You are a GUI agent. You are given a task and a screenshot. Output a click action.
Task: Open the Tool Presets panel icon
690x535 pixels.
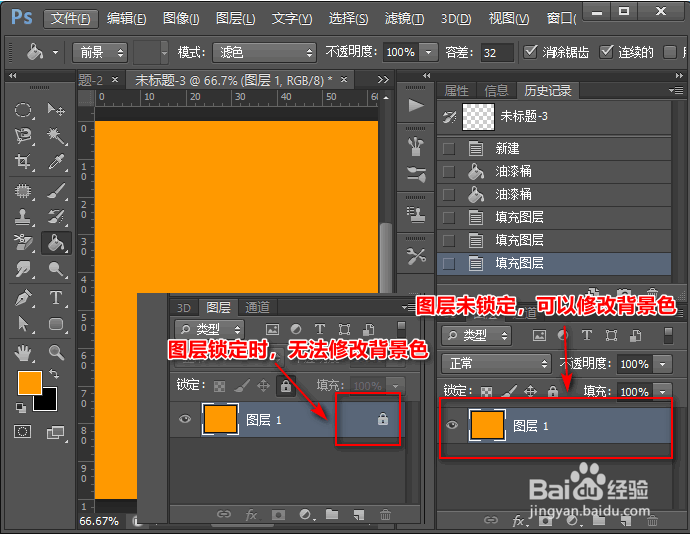[416, 256]
